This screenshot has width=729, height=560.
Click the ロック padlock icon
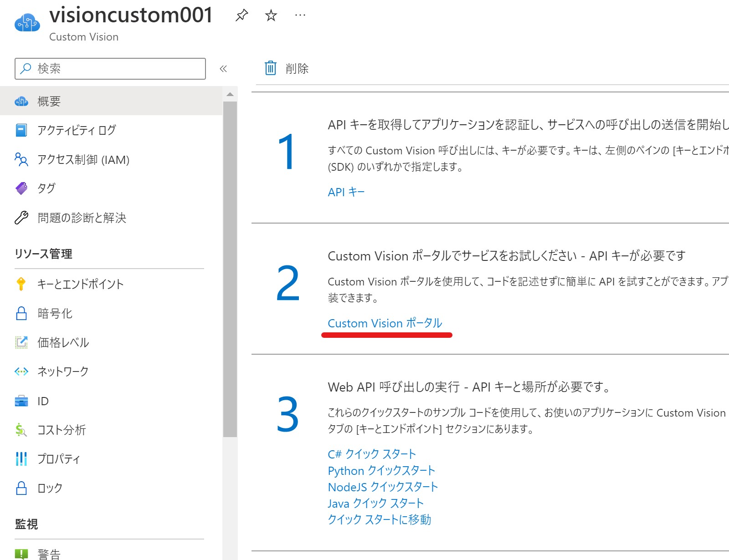(21, 488)
